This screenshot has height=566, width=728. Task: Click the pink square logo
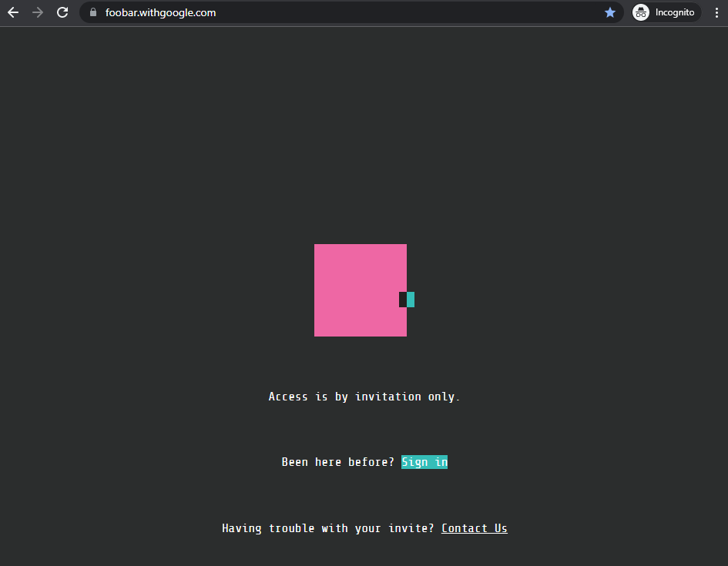click(x=361, y=290)
